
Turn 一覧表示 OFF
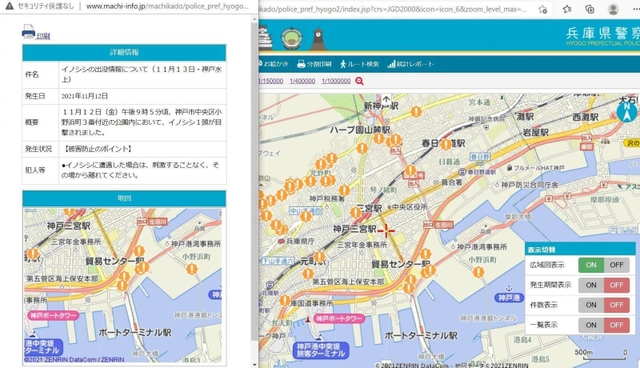pyautogui.click(x=617, y=325)
